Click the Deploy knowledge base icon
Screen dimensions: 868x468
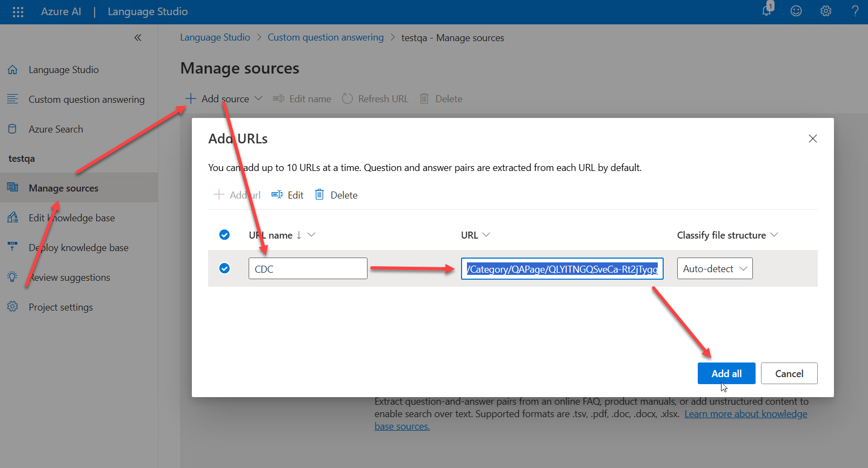(12, 247)
